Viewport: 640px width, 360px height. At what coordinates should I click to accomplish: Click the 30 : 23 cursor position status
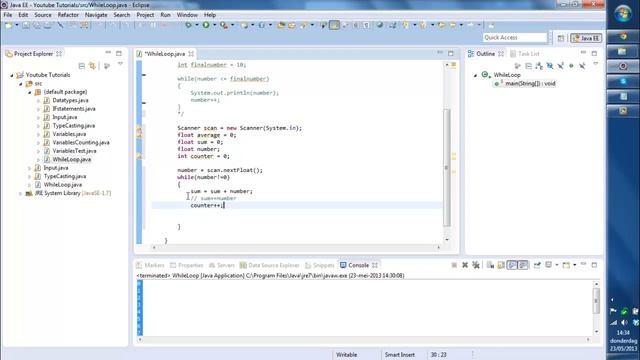[438, 355]
